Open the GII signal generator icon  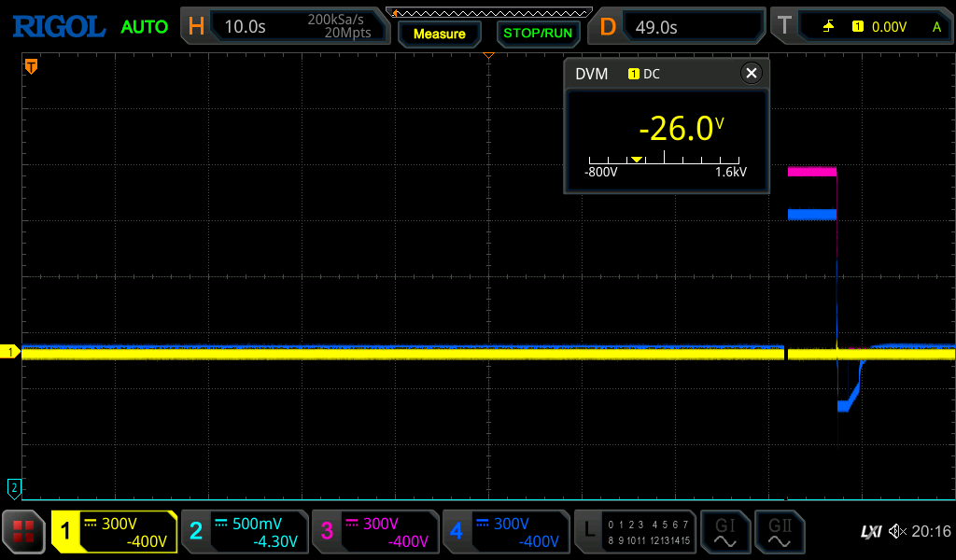[778, 532]
